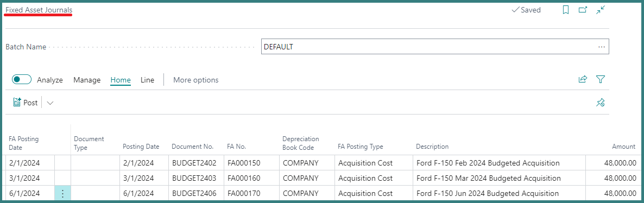Screen dimensions: 644x203
Task: Select document number BUDGET2402 cell
Action: coord(196,163)
